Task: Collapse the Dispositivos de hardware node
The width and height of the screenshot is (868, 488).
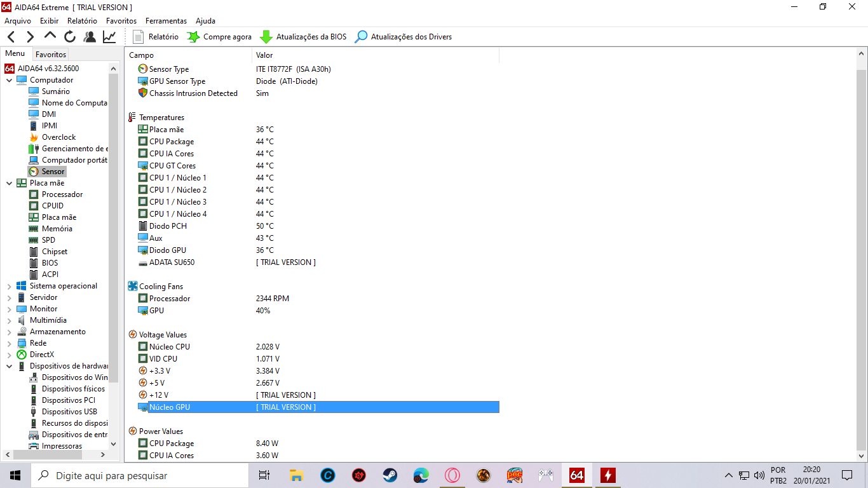Action: tap(9, 366)
